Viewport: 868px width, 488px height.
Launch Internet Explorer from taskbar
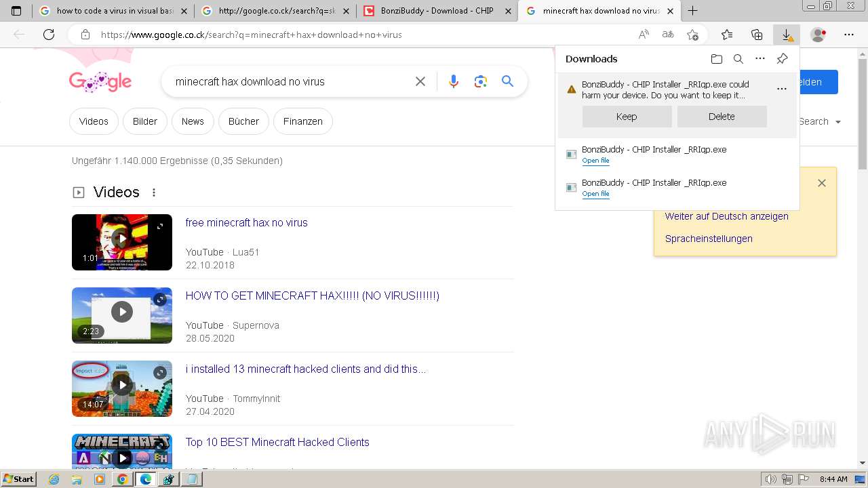click(x=54, y=479)
